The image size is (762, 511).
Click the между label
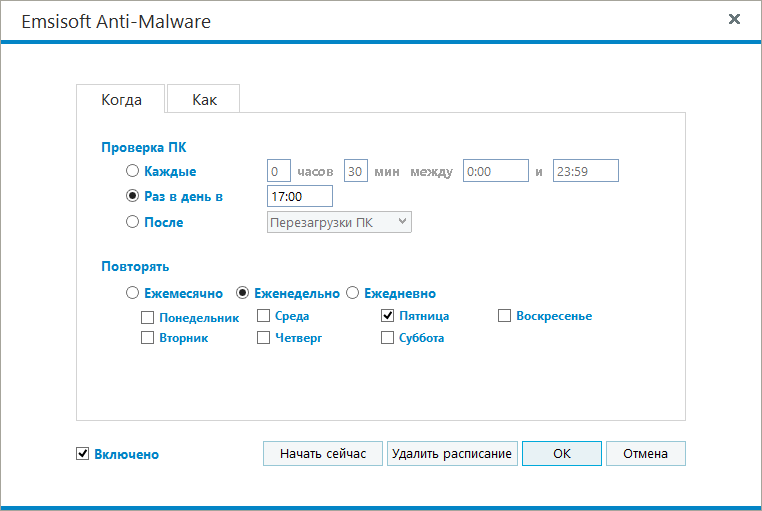432,172
